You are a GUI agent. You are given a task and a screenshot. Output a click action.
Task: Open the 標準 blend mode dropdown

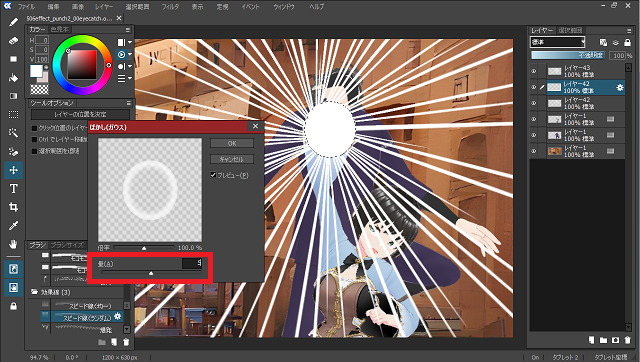[558, 42]
